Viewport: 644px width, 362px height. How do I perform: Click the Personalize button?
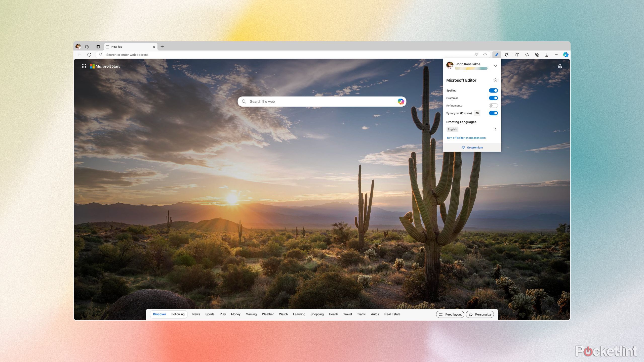(480, 314)
